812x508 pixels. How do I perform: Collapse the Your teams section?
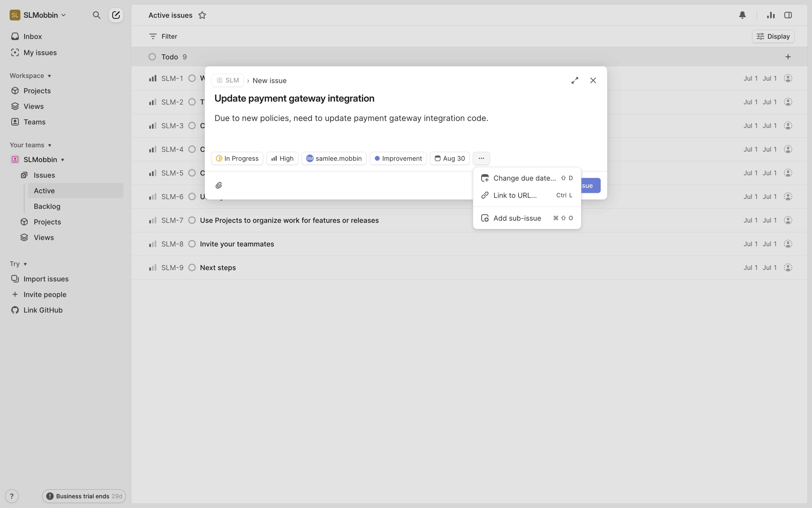pos(30,145)
